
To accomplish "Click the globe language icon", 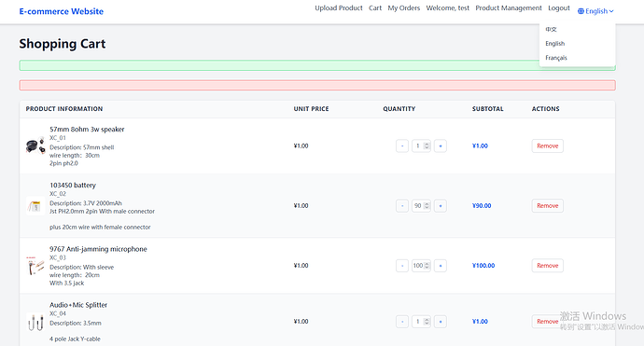I will coord(581,11).
